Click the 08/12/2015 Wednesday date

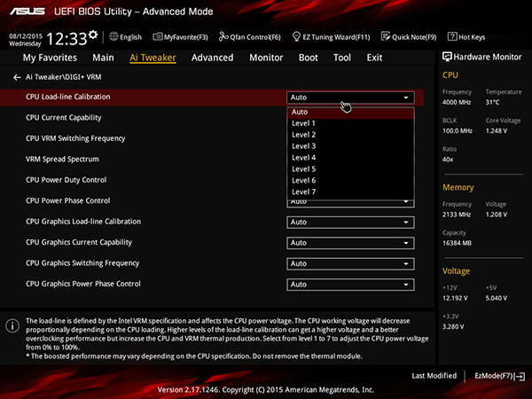pyautogui.click(x=26, y=40)
